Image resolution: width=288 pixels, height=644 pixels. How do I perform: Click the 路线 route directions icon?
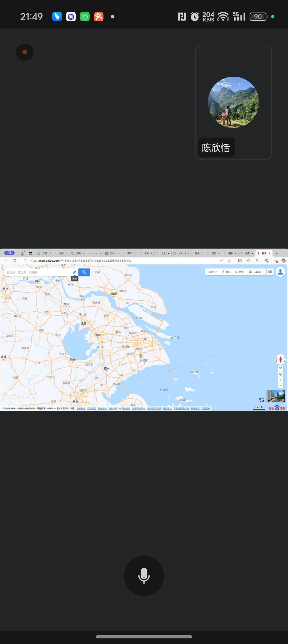point(74,272)
